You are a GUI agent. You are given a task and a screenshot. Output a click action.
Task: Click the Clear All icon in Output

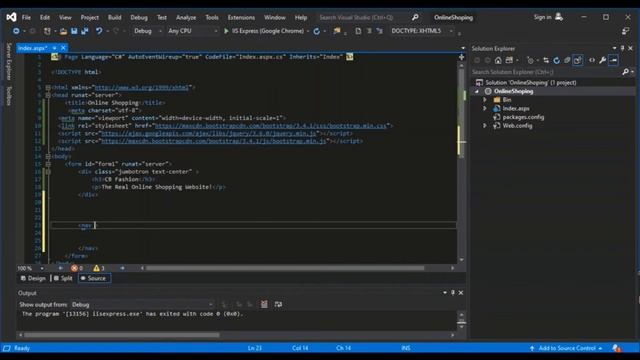click(x=264, y=304)
